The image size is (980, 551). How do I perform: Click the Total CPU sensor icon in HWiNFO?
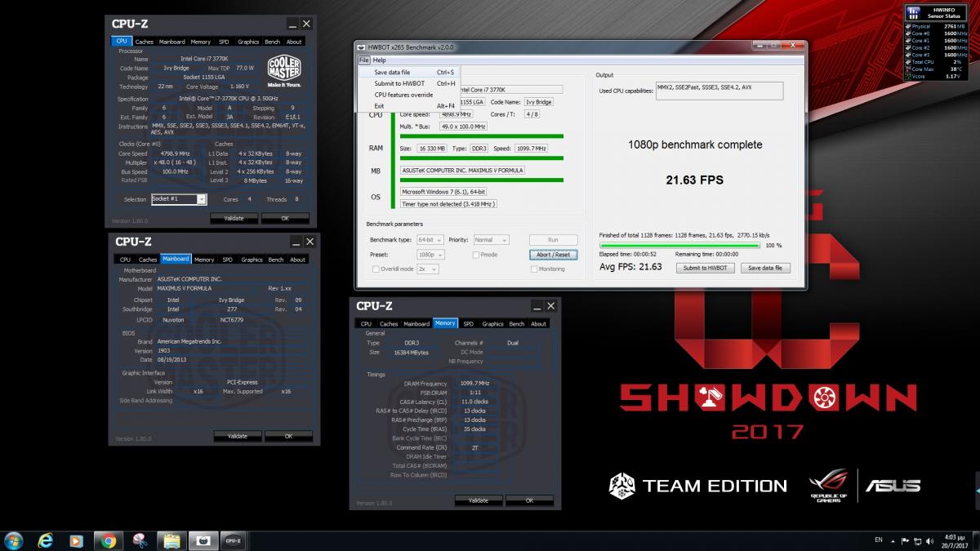pos(908,61)
